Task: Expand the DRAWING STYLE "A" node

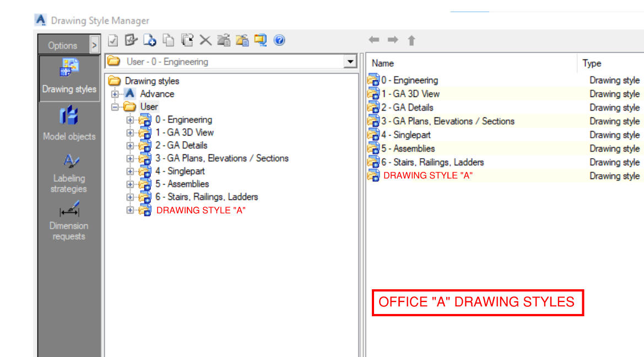Action: point(129,209)
